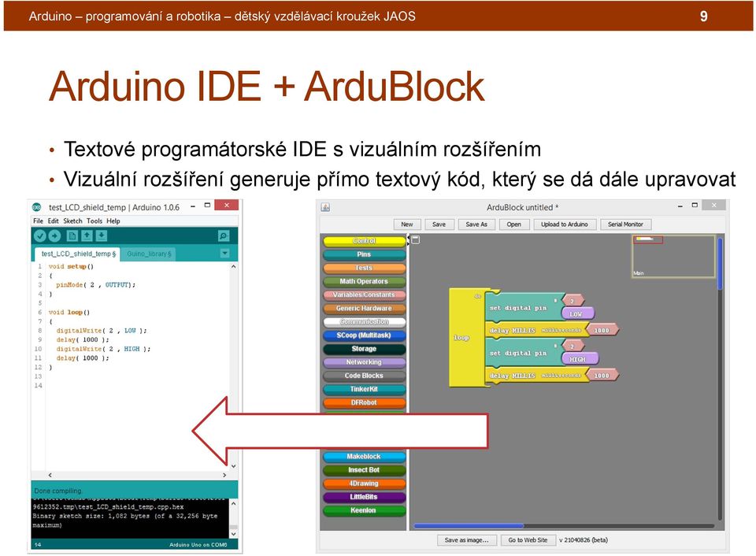
Task: Switch to the Guino_library tab
Action: tap(149, 254)
